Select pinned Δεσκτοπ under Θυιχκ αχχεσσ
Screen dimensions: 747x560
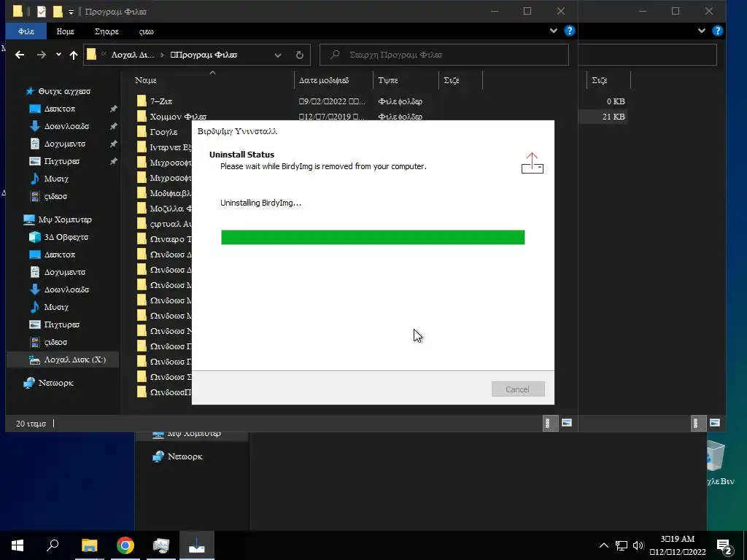[59, 109]
